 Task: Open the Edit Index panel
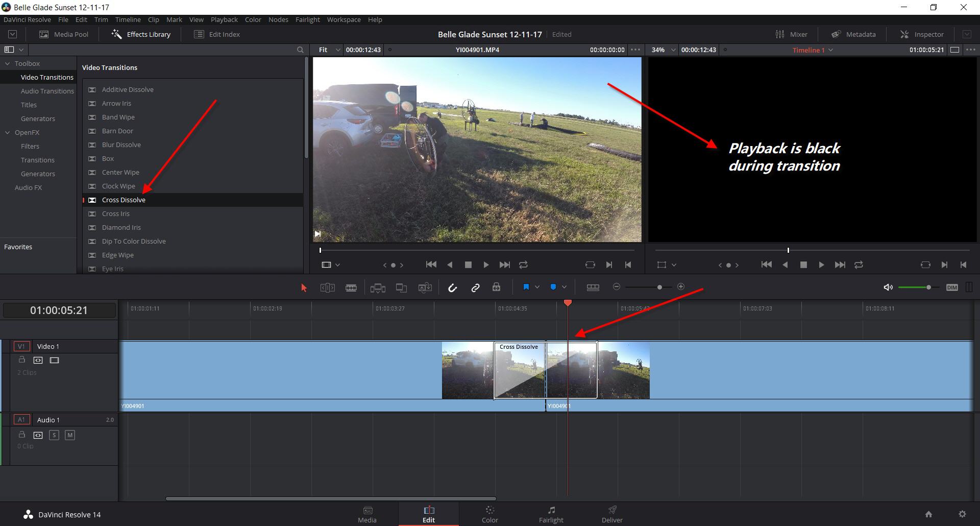(x=217, y=34)
